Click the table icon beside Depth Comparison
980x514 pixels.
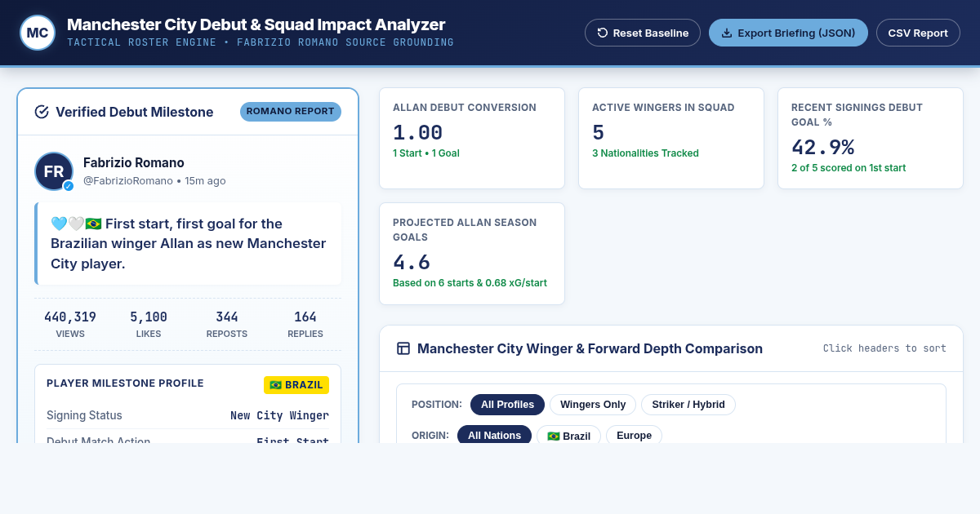pos(403,348)
